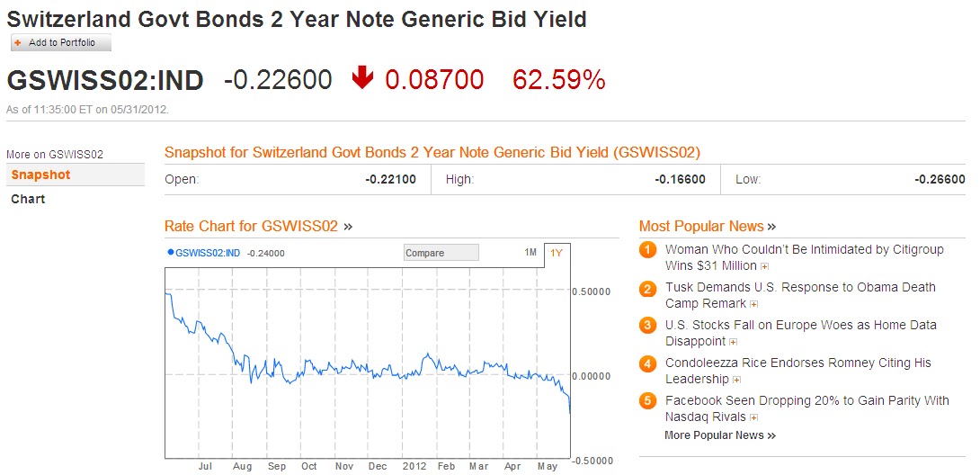Screen dimensions: 980x475
Task: Click the orange number 3 news badge
Action: click(648, 326)
